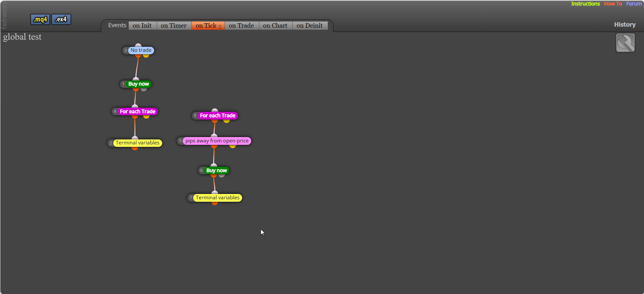The height and width of the screenshot is (294, 644).
Task: Open the History panel
Action: click(x=625, y=25)
